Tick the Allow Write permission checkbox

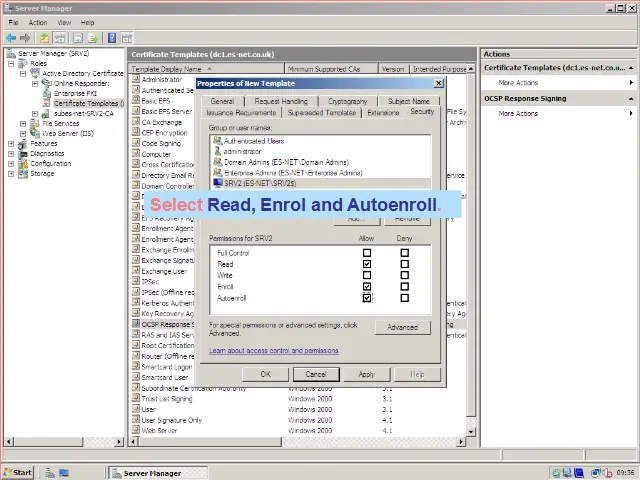pyautogui.click(x=367, y=275)
